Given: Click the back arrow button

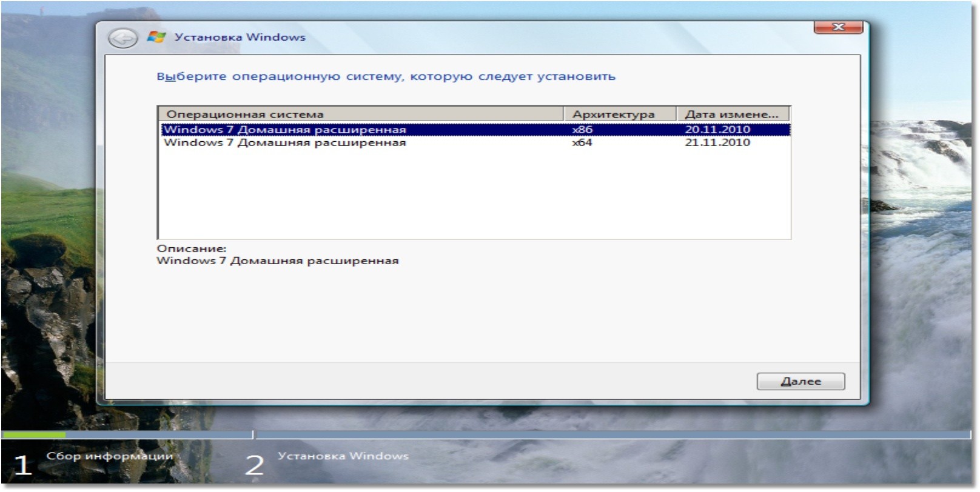Looking at the screenshot, I should click(123, 39).
